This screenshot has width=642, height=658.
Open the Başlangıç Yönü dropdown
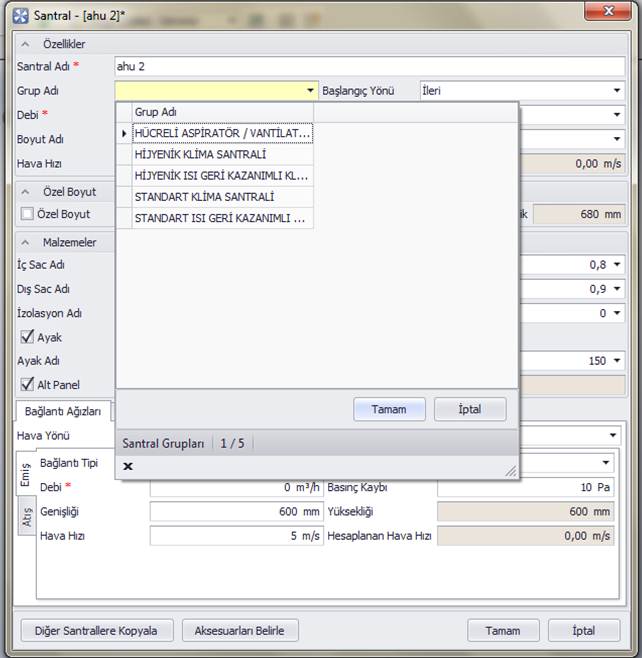[x=617, y=91]
